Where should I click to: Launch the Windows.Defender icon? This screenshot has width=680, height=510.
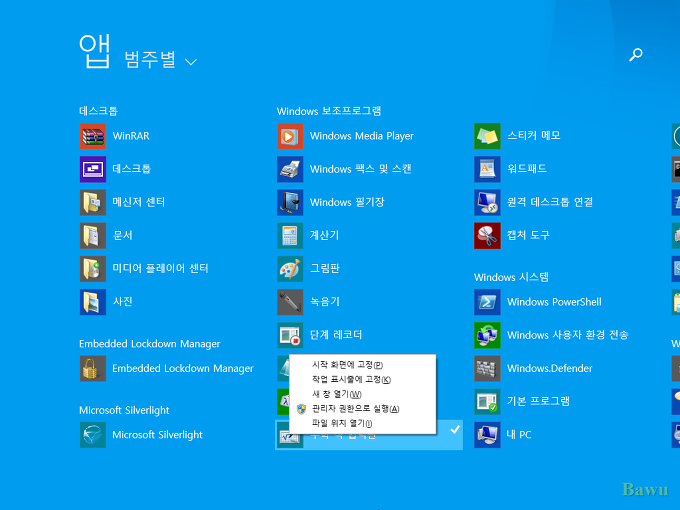point(487,368)
